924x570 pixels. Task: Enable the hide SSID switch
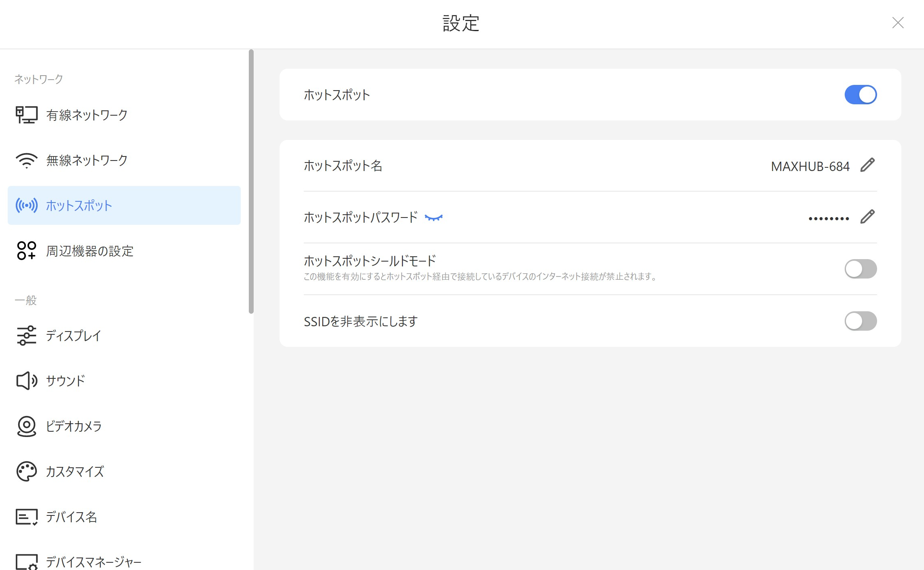860,321
